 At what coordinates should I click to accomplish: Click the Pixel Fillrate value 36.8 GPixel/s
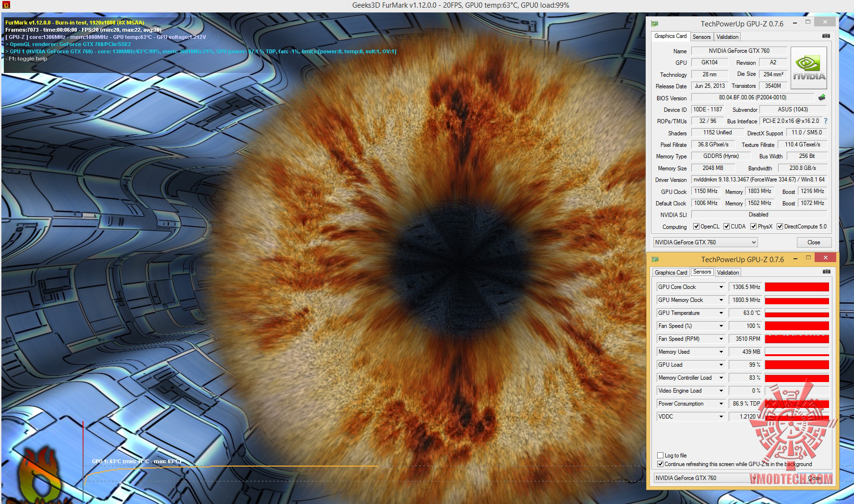click(x=713, y=144)
